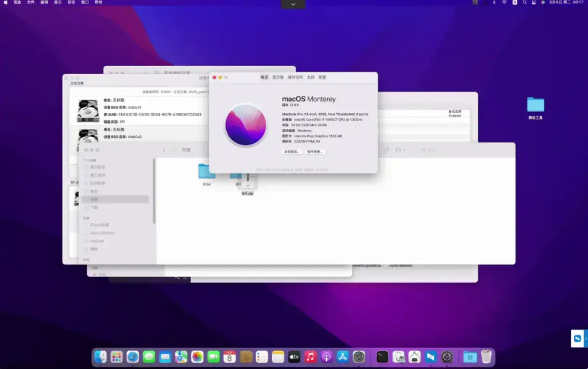Screen dimensions: 588x369
Task: Click the tag icon in Finder toolbar
Action: 386,150
